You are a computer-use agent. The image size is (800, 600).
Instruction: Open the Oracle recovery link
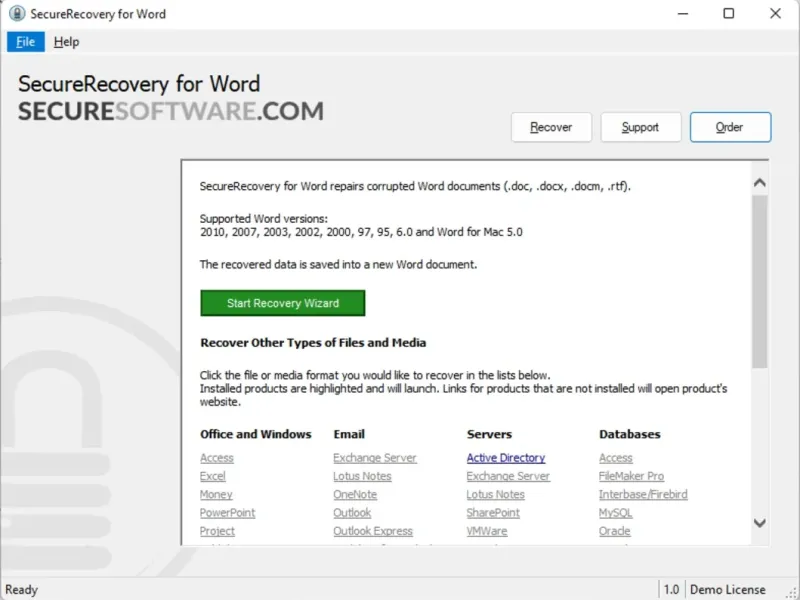click(x=615, y=532)
